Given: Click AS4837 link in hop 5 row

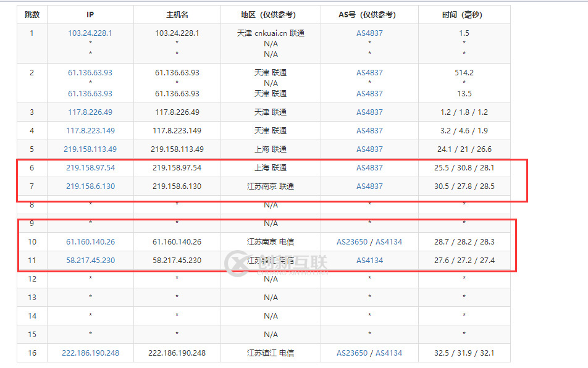Looking at the screenshot, I should tap(369, 149).
